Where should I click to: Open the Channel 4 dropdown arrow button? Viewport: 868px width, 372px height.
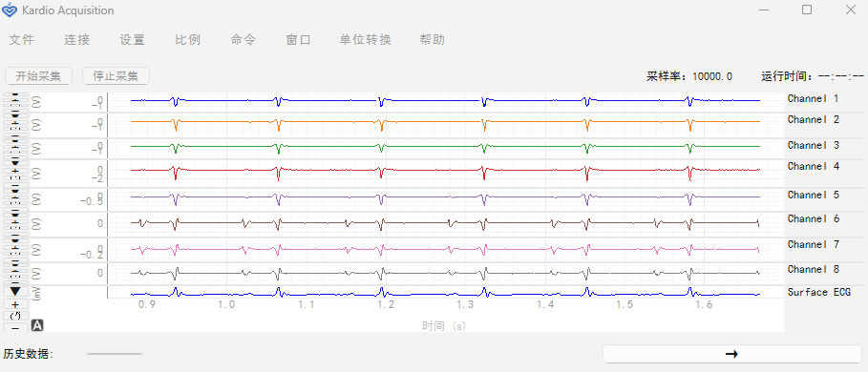pyautogui.click(x=15, y=162)
